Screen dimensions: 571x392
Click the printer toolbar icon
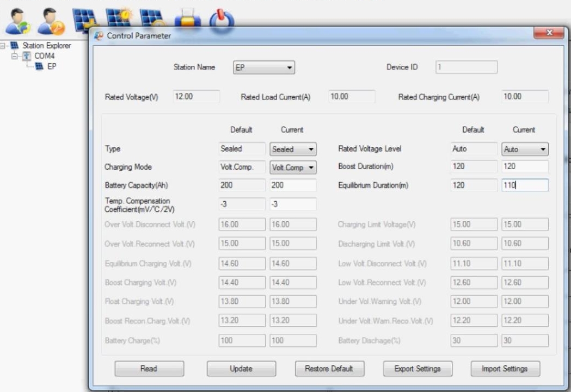[x=187, y=20]
